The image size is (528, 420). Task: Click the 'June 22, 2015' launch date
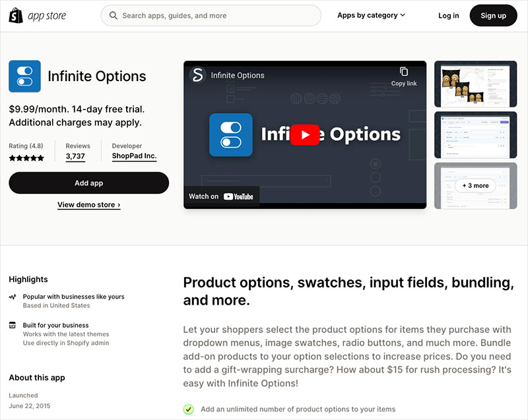30,406
